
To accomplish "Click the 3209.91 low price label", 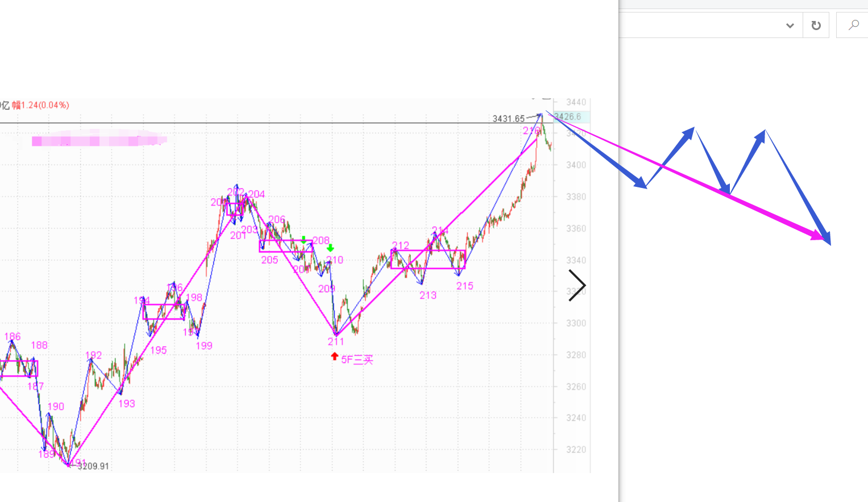I will 93,466.
